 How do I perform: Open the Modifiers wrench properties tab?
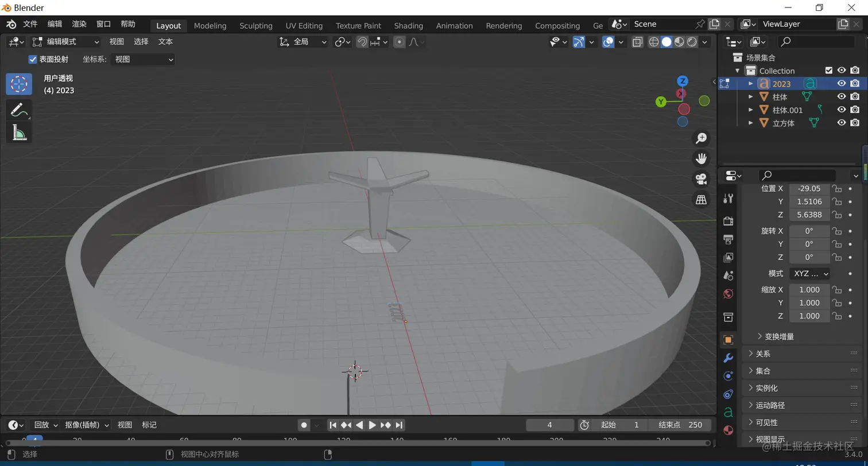coord(728,358)
